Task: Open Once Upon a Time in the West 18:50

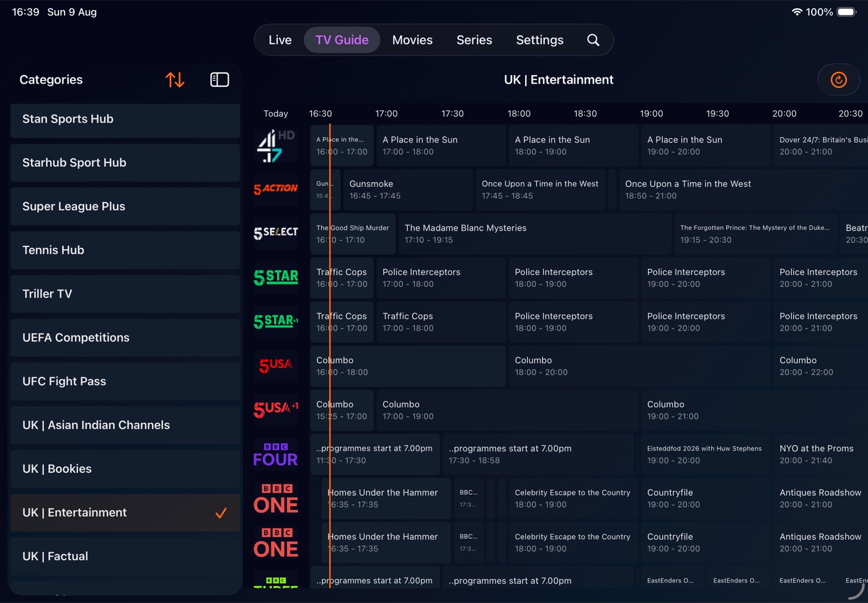Action: pyautogui.click(x=743, y=190)
